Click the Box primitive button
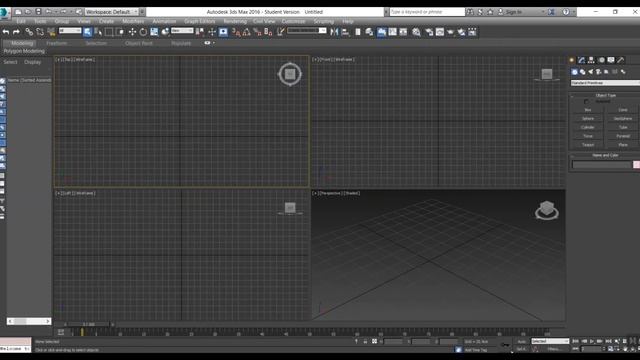The height and width of the screenshot is (360, 640). pyautogui.click(x=588, y=110)
